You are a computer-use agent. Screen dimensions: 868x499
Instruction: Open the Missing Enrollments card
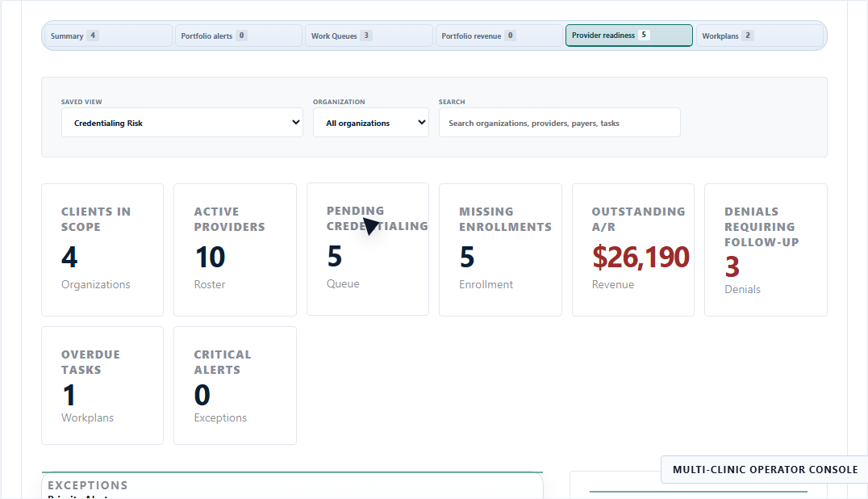500,249
